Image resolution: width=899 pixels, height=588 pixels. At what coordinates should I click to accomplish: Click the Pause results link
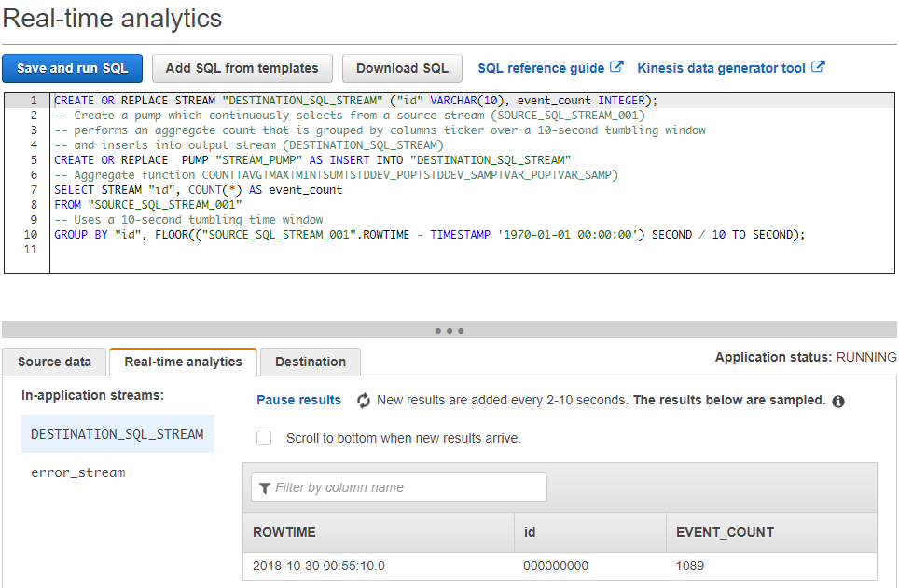[298, 400]
